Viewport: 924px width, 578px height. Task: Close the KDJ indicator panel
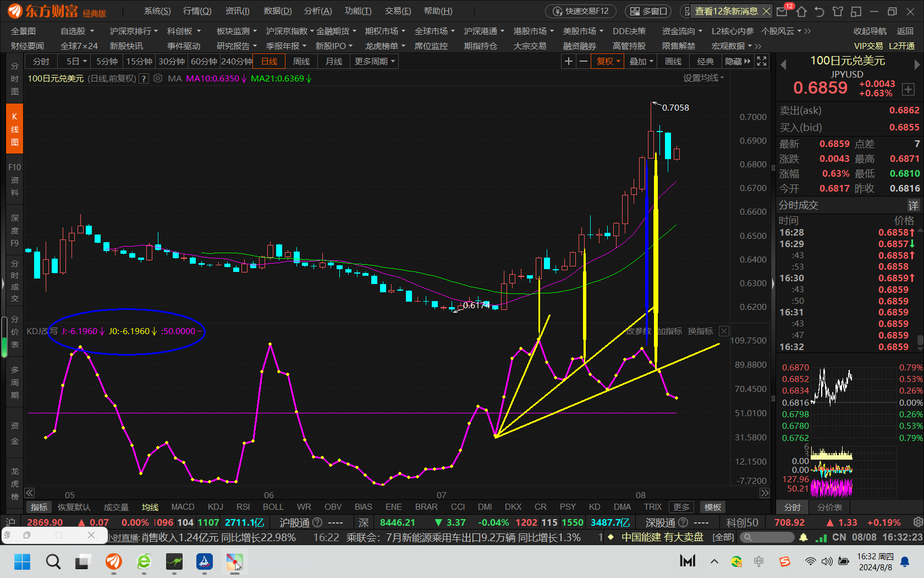point(724,331)
